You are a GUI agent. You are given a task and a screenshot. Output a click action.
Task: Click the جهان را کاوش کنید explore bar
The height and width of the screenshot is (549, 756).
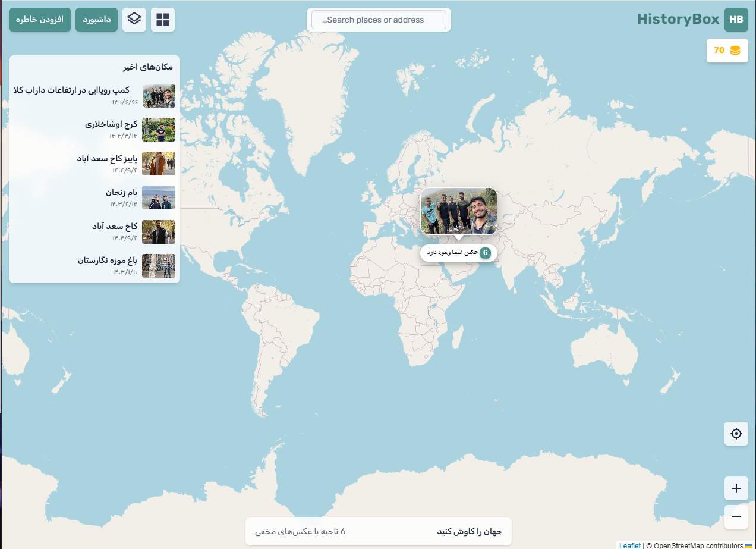click(x=379, y=531)
